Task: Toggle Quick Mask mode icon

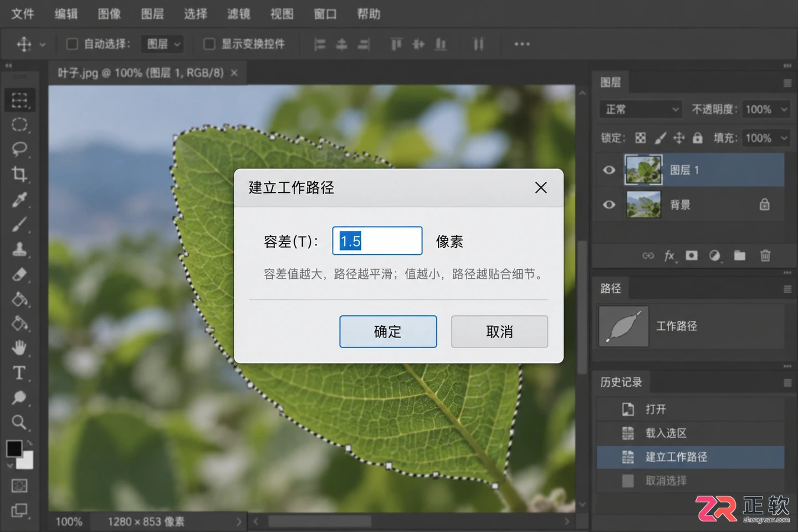Action: pyautogui.click(x=19, y=486)
